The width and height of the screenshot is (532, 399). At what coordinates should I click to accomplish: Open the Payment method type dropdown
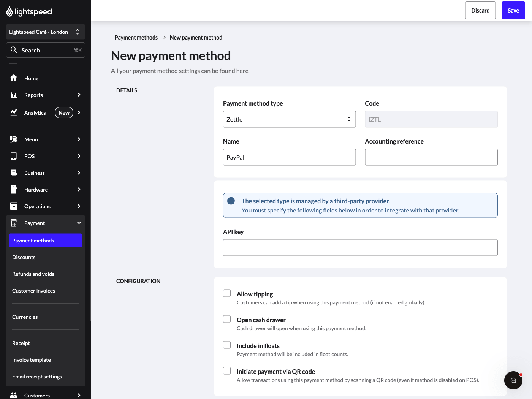click(x=290, y=119)
